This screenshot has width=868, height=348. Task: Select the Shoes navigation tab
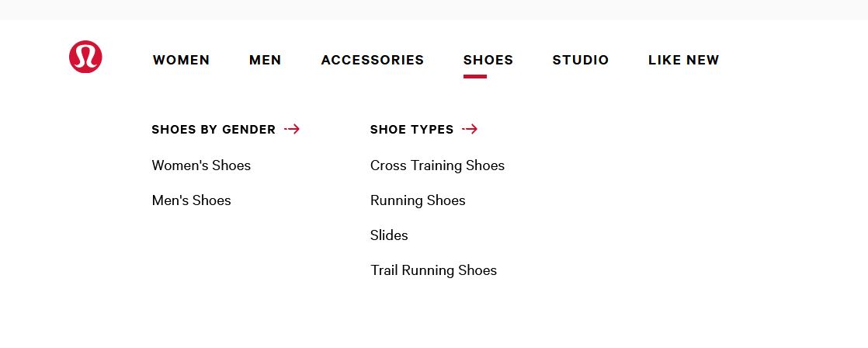488,60
